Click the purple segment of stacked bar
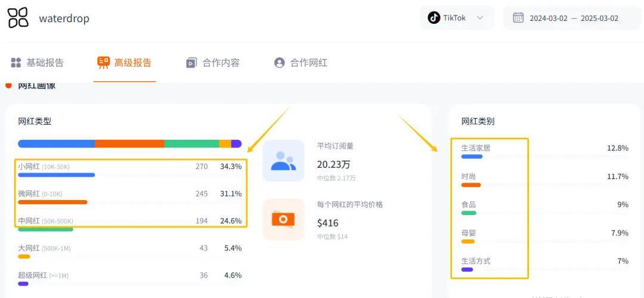644x298 pixels. click(x=236, y=144)
